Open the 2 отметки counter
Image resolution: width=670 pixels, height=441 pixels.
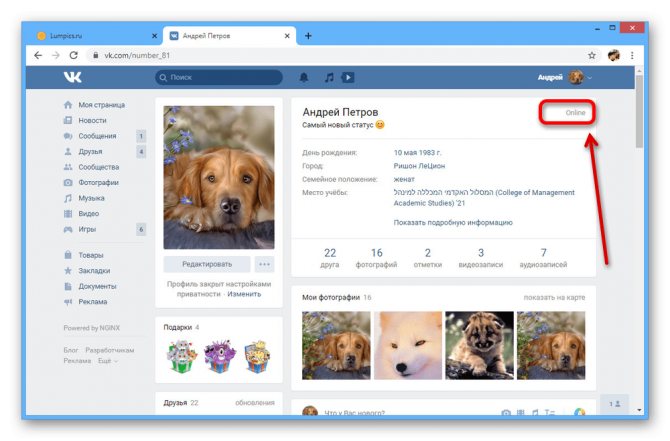428,258
